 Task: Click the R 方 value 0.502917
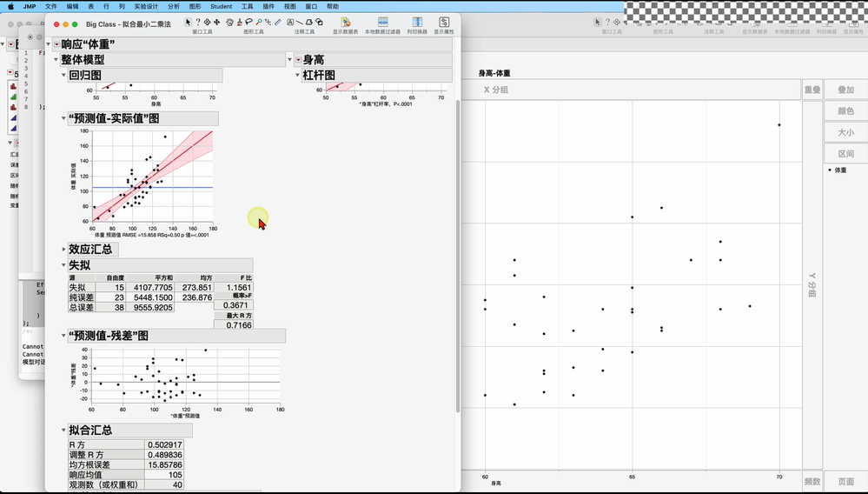point(164,444)
